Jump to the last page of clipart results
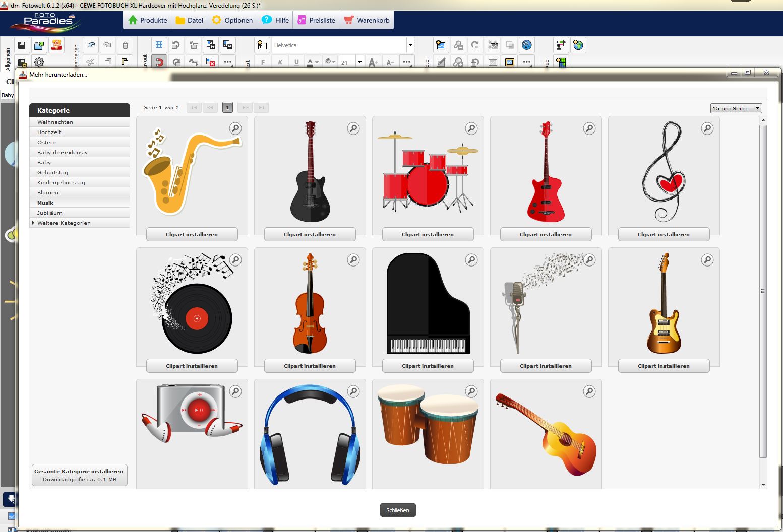The height and width of the screenshot is (532, 783). coord(261,107)
